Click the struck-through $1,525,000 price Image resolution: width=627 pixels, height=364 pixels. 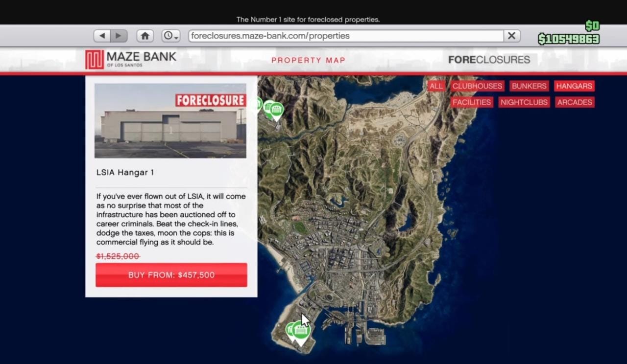click(x=118, y=256)
